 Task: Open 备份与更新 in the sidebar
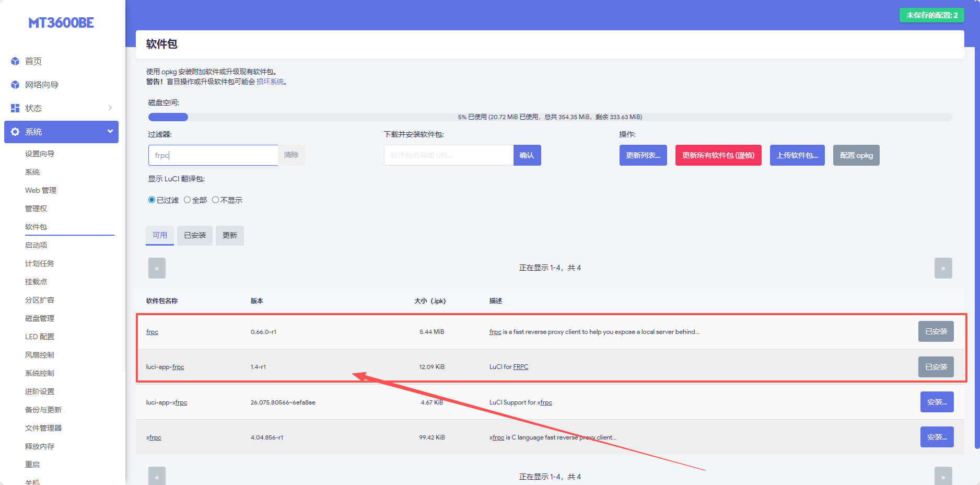pyautogui.click(x=43, y=410)
